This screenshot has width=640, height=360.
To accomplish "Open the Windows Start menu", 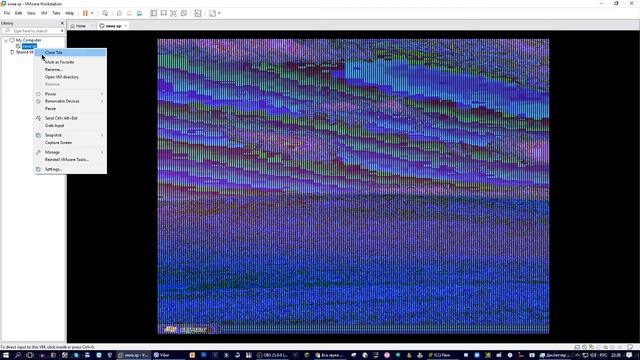I will coord(6,356).
